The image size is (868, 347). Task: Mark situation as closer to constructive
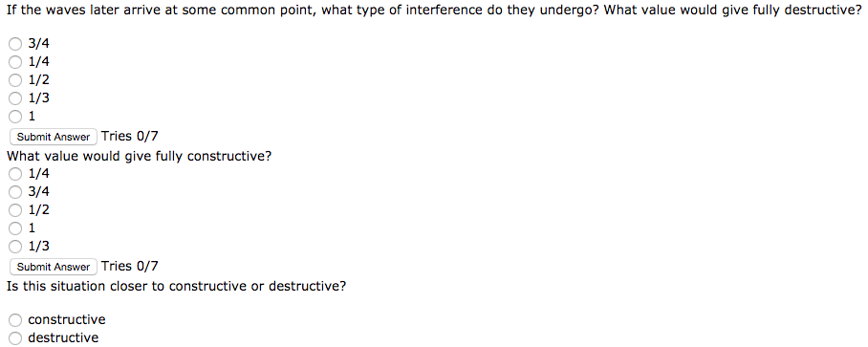[x=15, y=320]
